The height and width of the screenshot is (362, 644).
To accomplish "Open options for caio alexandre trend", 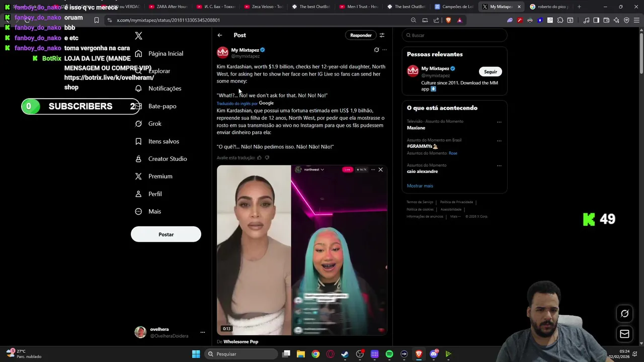I will 499,165.
